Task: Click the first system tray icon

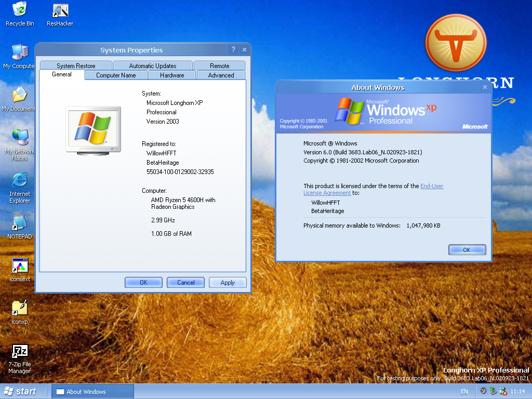Action: (483, 391)
